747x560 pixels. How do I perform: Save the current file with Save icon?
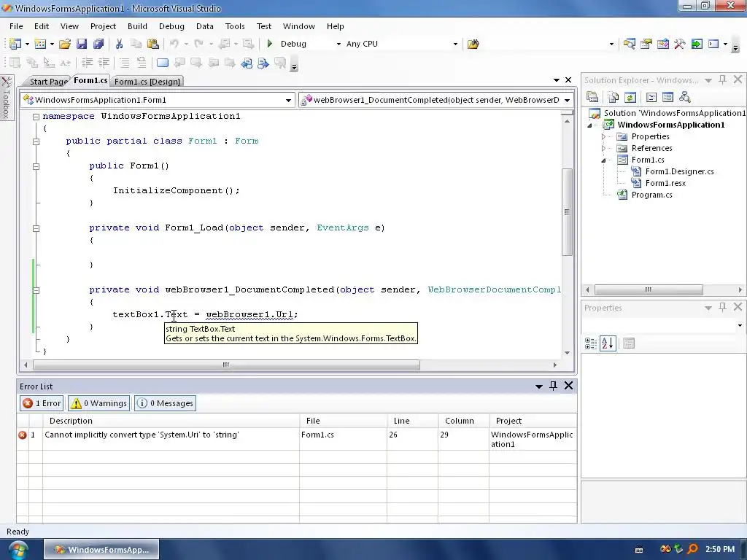tap(82, 44)
